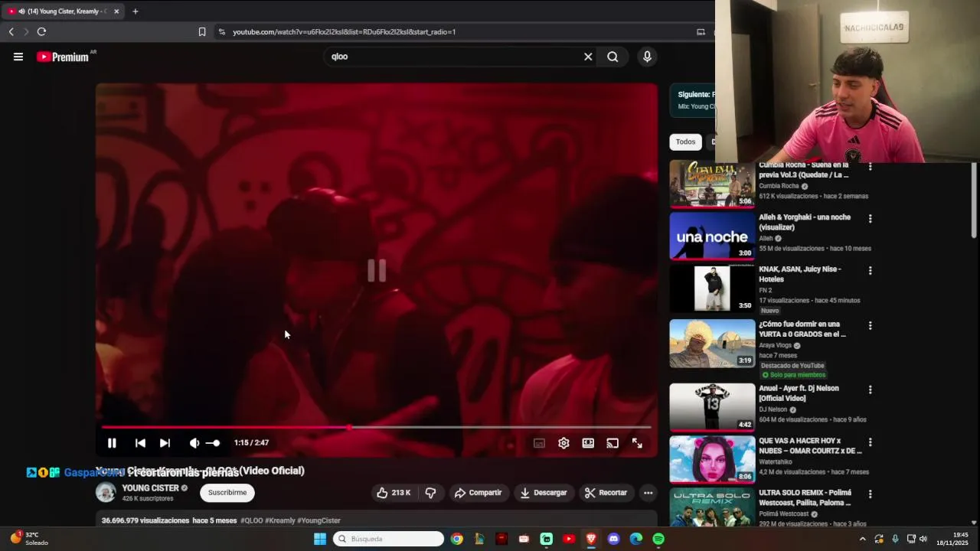
Task: Open Cumbia Rocha video thumbnail
Action: click(712, 184)
